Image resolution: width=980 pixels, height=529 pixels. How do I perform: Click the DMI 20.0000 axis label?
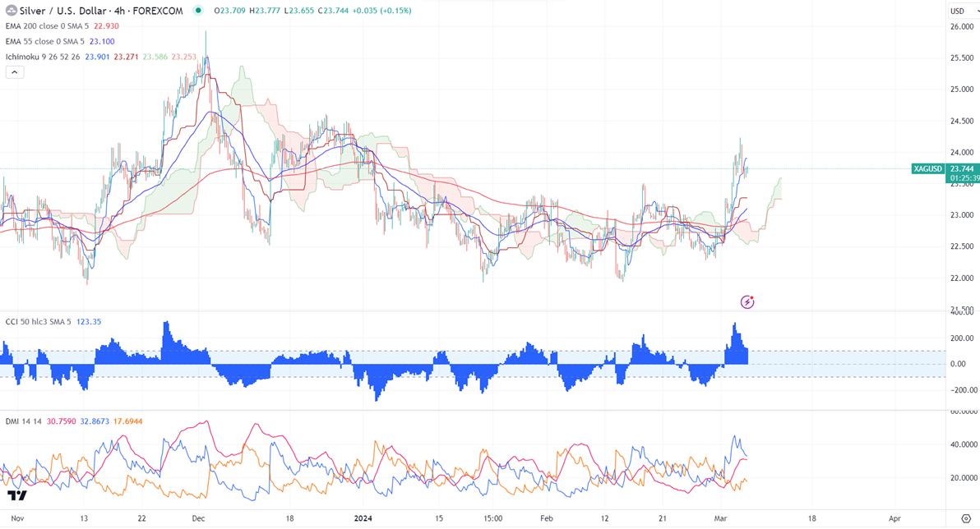tap(964, 478)
